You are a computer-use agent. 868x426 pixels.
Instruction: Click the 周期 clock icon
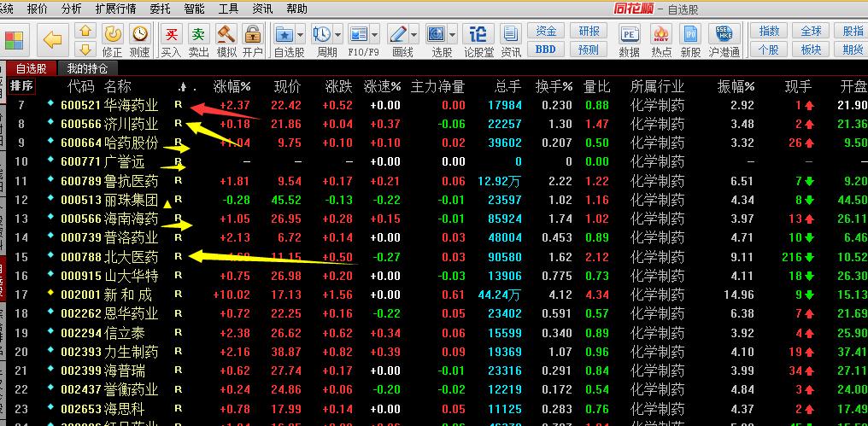(x=321, y=34)
